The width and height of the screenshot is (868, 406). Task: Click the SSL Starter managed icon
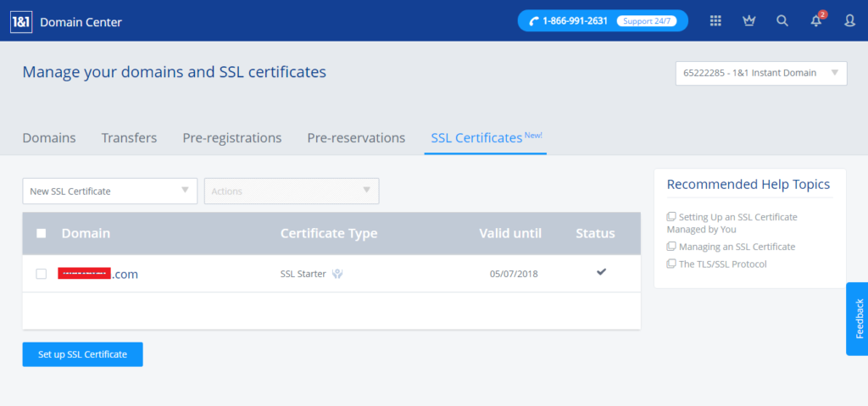pos(337,274)
